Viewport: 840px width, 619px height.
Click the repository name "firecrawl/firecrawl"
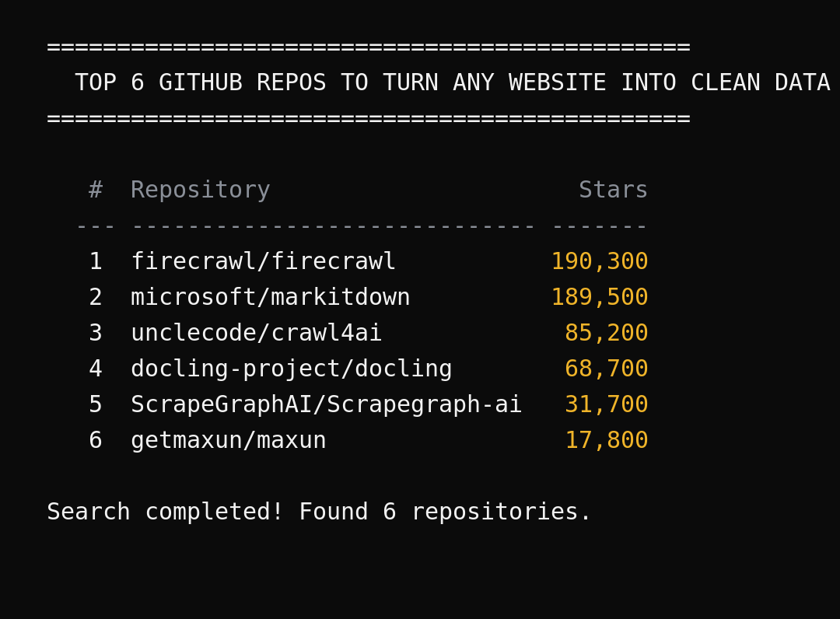click(263, 261)
